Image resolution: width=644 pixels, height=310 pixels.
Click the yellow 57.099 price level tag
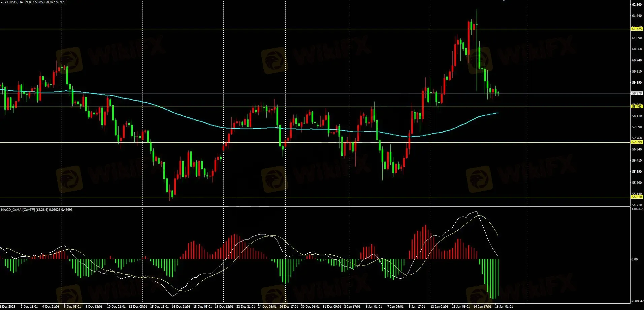tap(637, 142)
